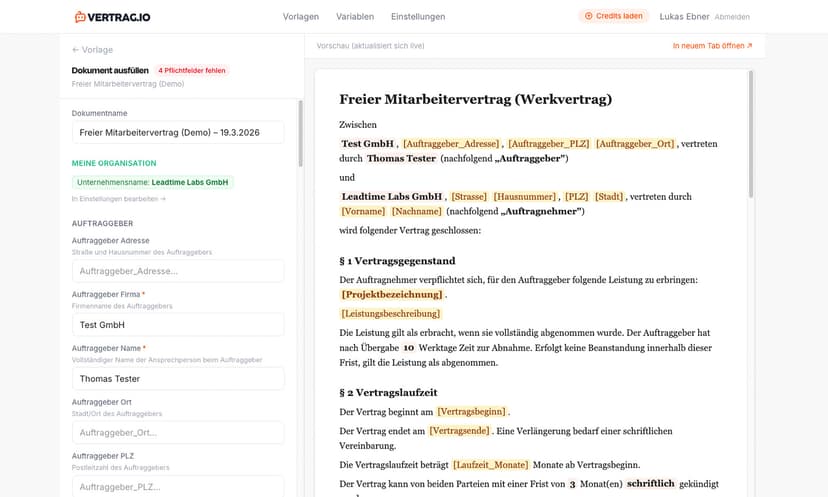Click the [Nachname] placeholder in the preview

[417, 211]
